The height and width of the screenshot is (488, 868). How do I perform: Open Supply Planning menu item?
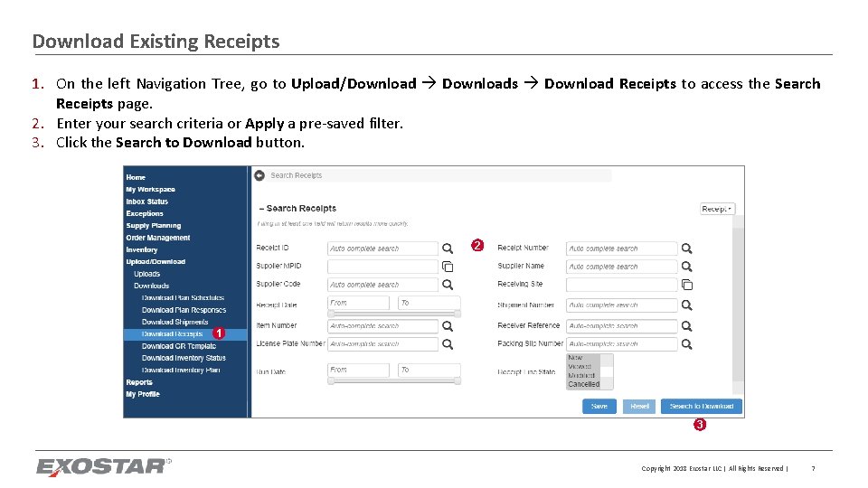154,226
